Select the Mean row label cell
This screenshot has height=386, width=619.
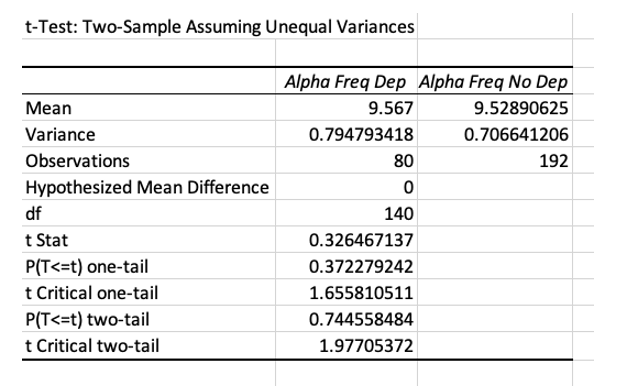click(x=149, y=108)
